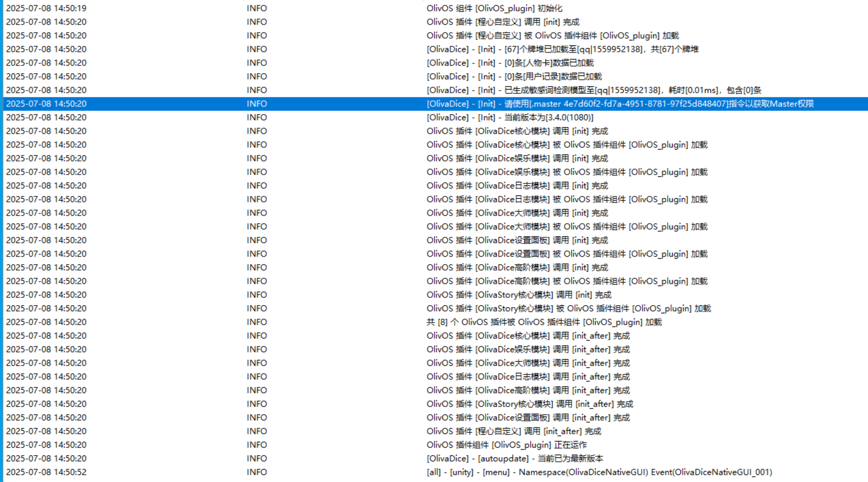Click the highlighted .master command log row
868x482 pixels.
point(620,104)
